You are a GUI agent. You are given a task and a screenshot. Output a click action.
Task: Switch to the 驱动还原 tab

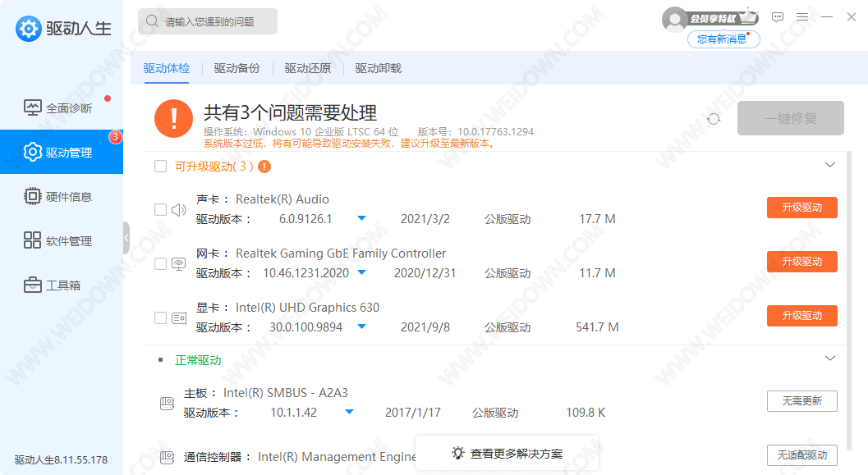tap(308, 68)
